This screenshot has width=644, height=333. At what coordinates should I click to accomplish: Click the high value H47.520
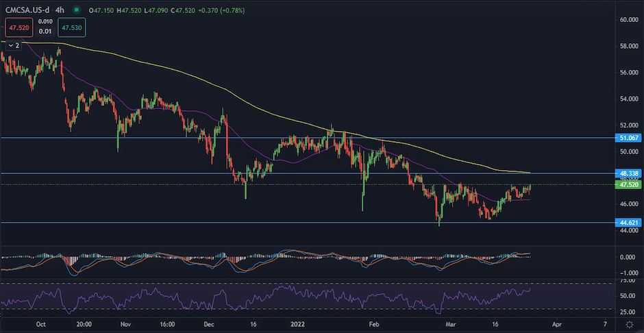click(x=129, y=11)
